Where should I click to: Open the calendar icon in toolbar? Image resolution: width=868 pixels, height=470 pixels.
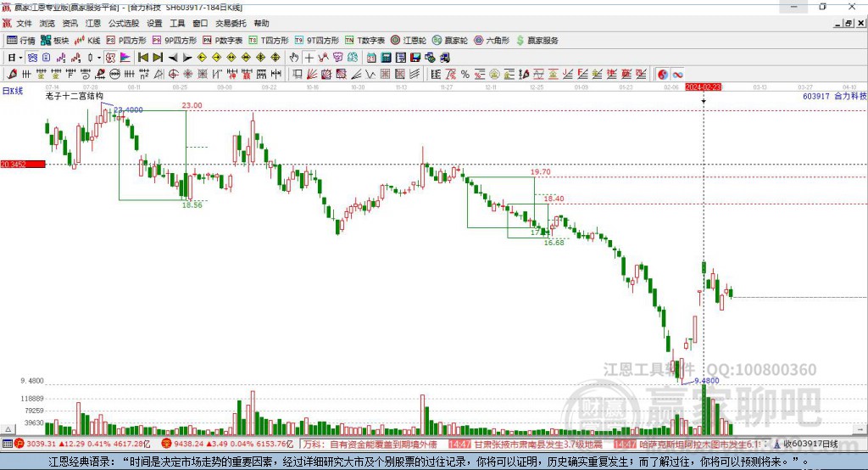[x=371, y=58]
